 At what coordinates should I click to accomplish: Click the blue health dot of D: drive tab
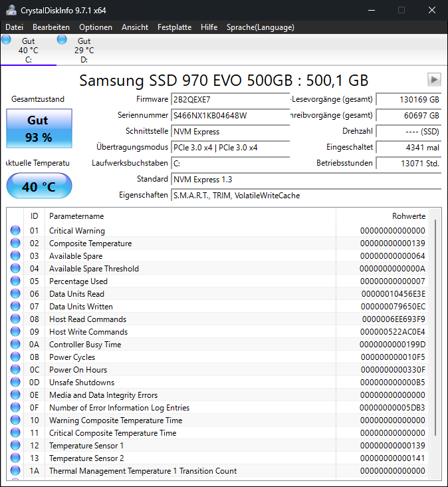click(62, 40)
